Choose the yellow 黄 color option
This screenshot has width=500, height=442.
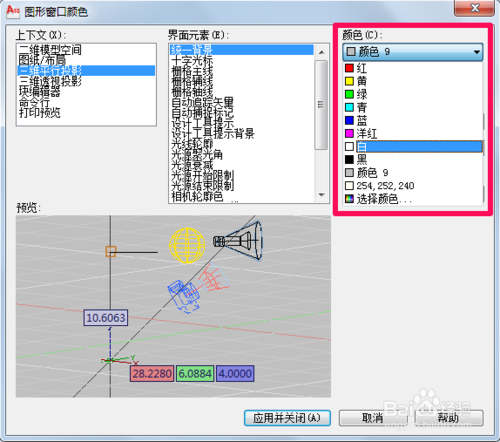pyautogui.click(x=413, y=81)
